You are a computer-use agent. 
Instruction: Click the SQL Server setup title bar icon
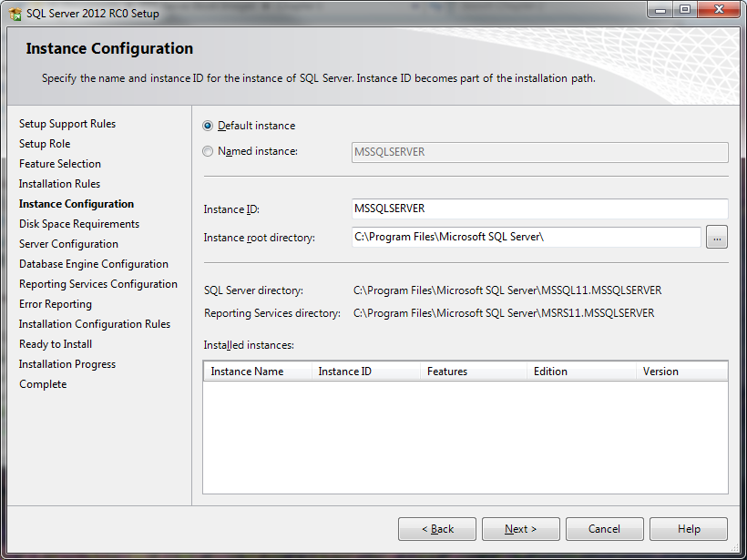click(x=15, y=14)
